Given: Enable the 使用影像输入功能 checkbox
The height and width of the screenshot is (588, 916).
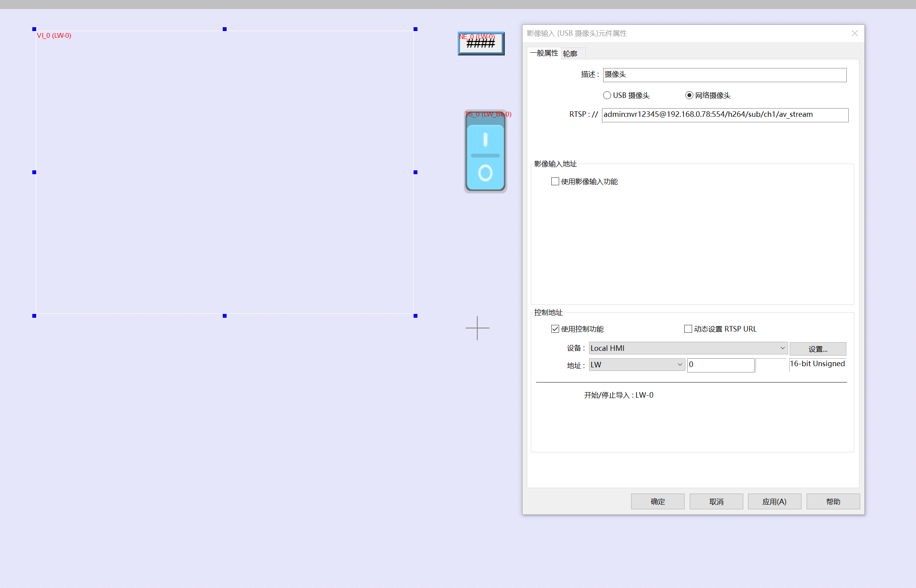Looking at the screenshot, I should (555, 181).
